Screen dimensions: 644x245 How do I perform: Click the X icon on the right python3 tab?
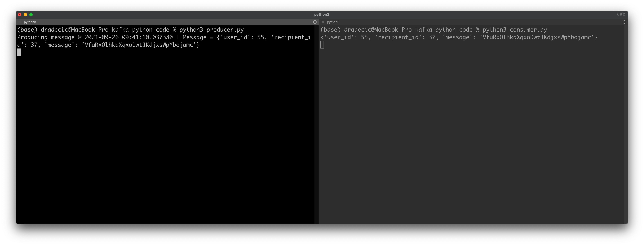pyautogui.click(x=323, y=22)
